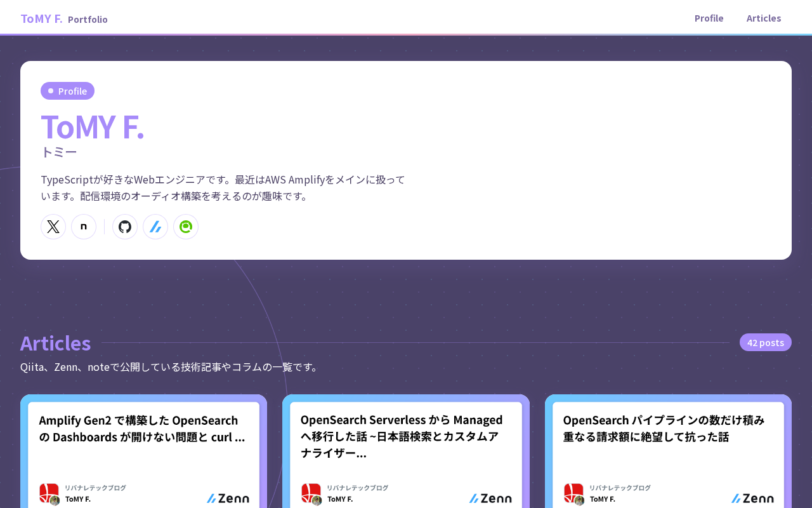Click the Zenn logo on OpenSearch pipeline card
The image size is (812, 508).
click(752, 498)
